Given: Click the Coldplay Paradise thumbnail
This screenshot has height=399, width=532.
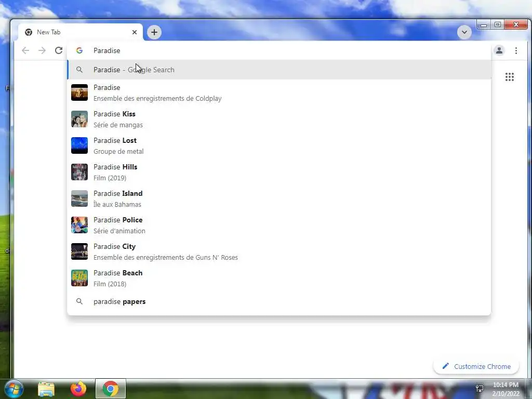Looking at the screenshot, I should [79, 92].
